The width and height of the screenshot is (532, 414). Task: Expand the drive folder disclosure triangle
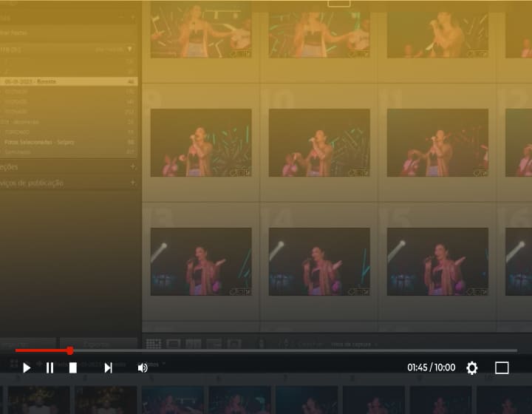(x=130, y=50)
